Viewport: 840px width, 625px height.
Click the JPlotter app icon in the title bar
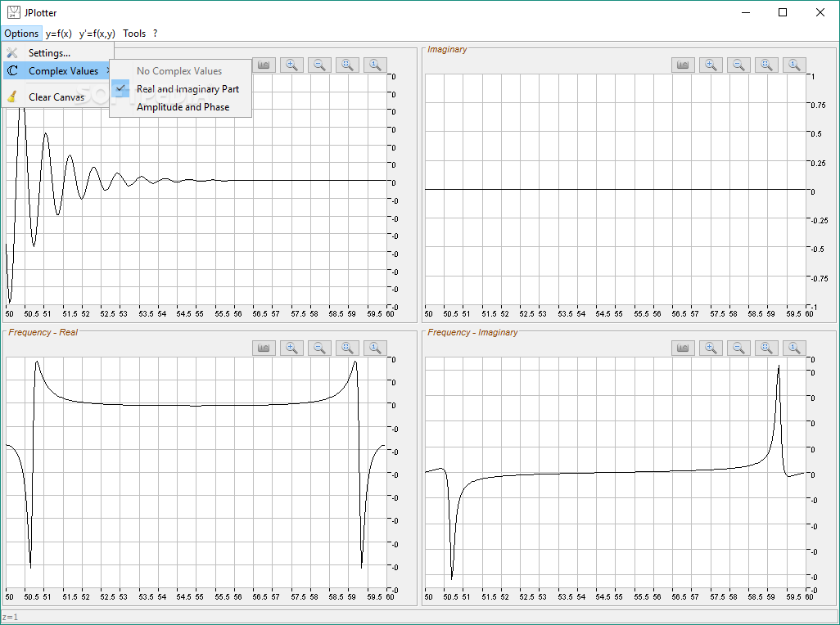point(14,12)
